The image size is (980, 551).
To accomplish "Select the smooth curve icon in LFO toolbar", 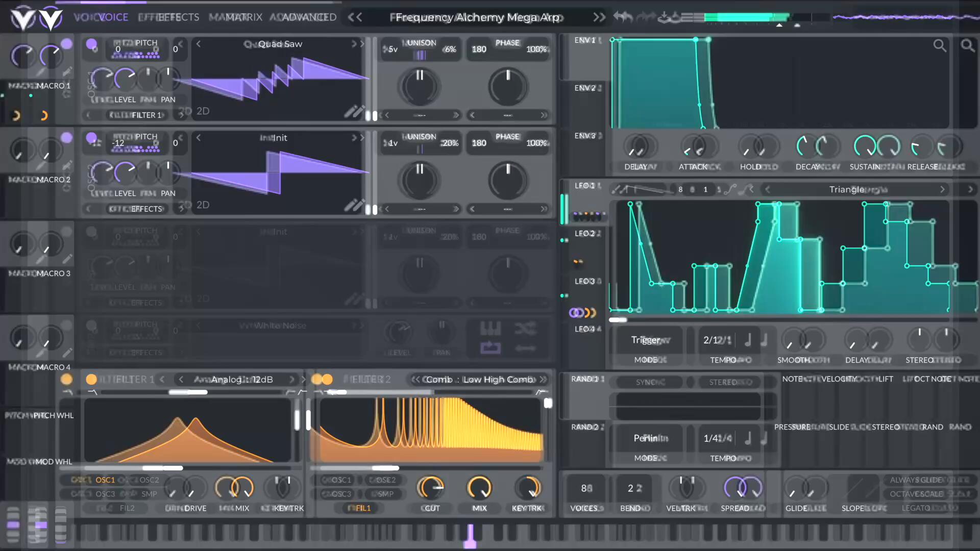I will (x=730, y=190).
